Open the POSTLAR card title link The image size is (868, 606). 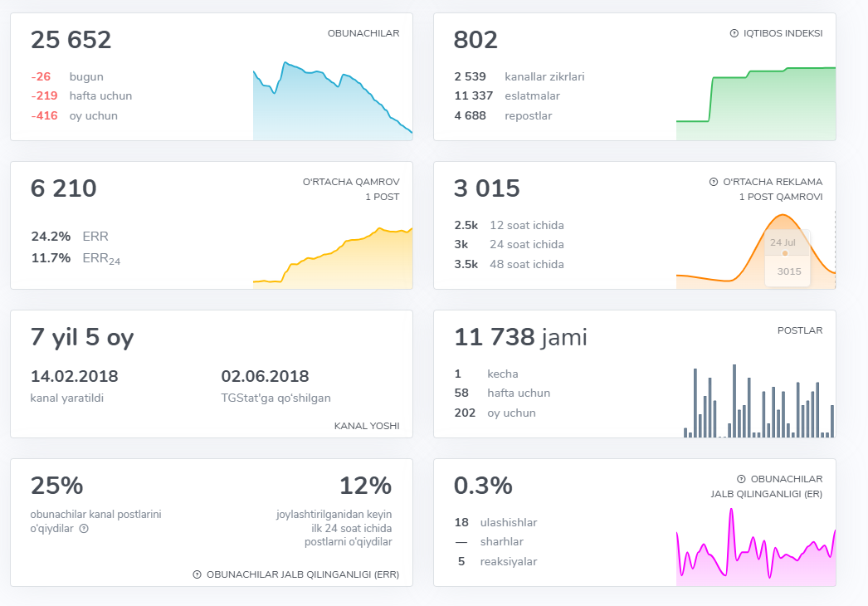(x=799, y=330)
